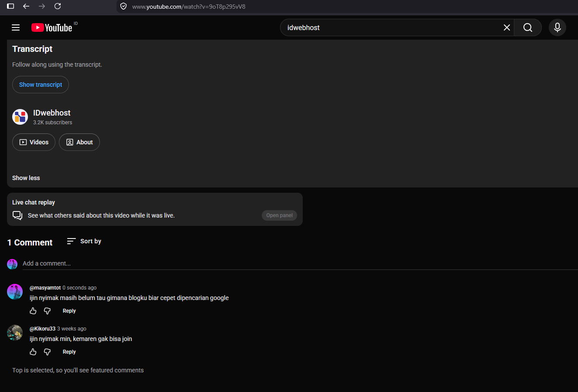Click the @Kikoru33 username link

[x=42, y=329]
